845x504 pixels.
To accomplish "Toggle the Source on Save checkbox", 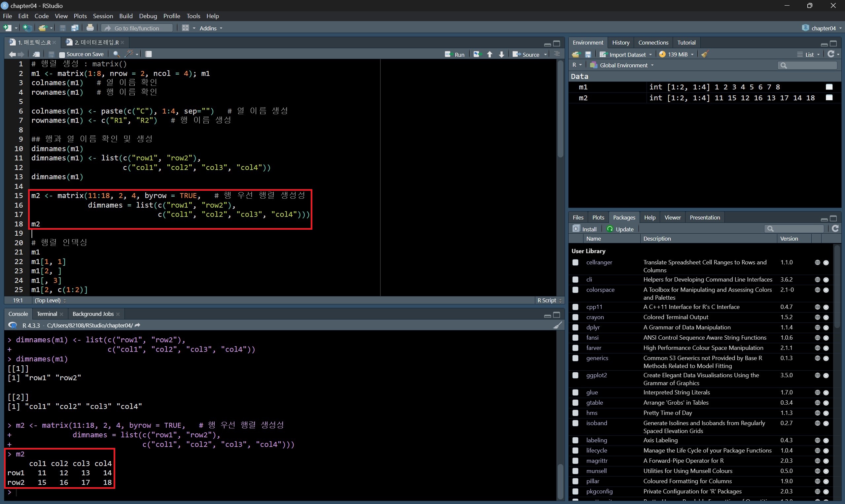I will 62,54.
